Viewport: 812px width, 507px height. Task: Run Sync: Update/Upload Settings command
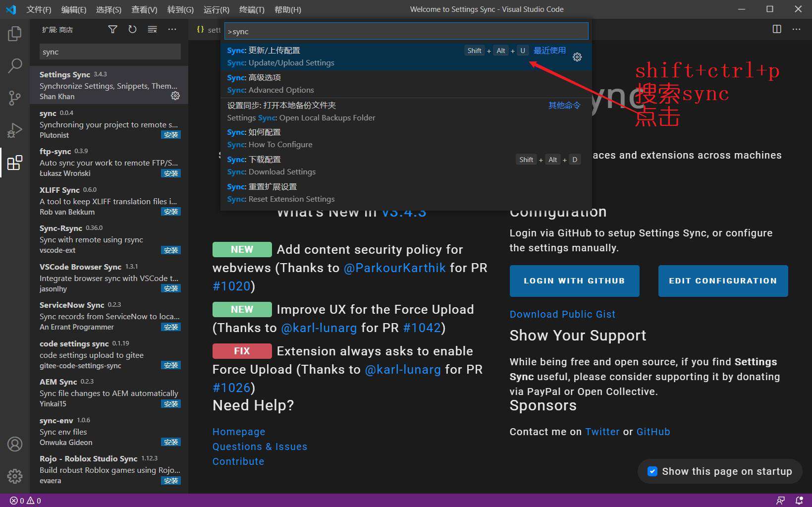coord(406,56)
